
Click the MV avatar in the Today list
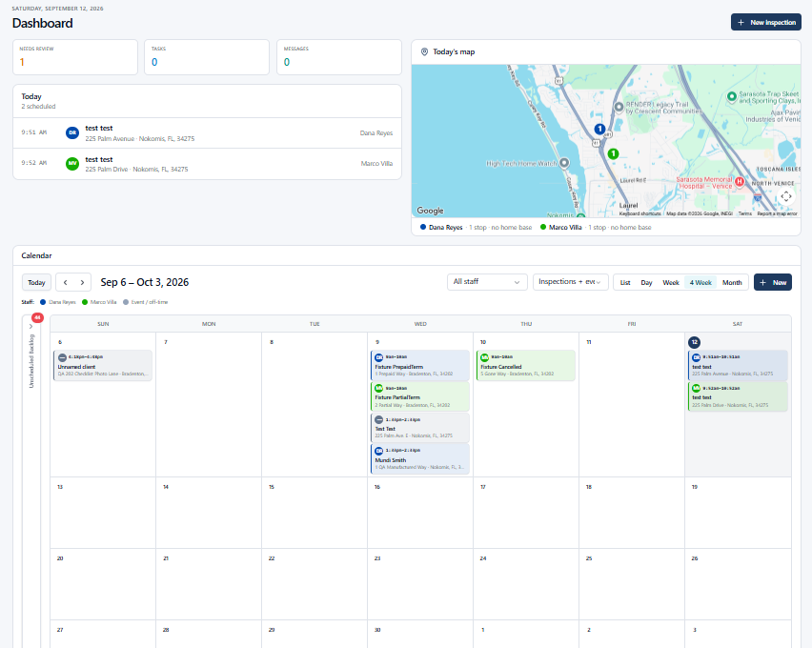pyautogui.click(x=72, y=163)
